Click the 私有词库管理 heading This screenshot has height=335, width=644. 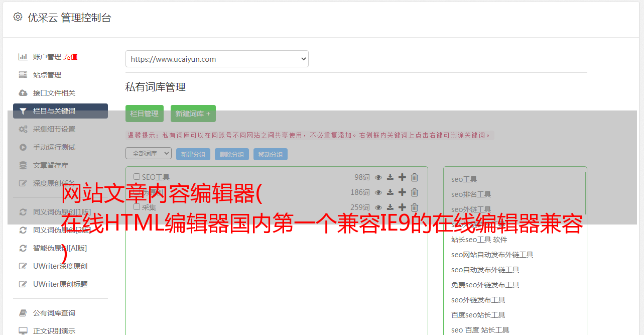[x=156, y=87]
